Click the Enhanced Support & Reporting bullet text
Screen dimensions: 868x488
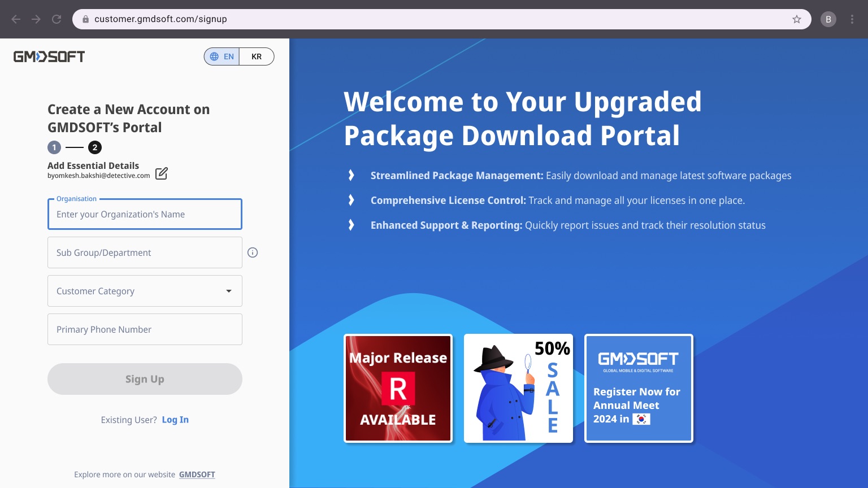568,225
